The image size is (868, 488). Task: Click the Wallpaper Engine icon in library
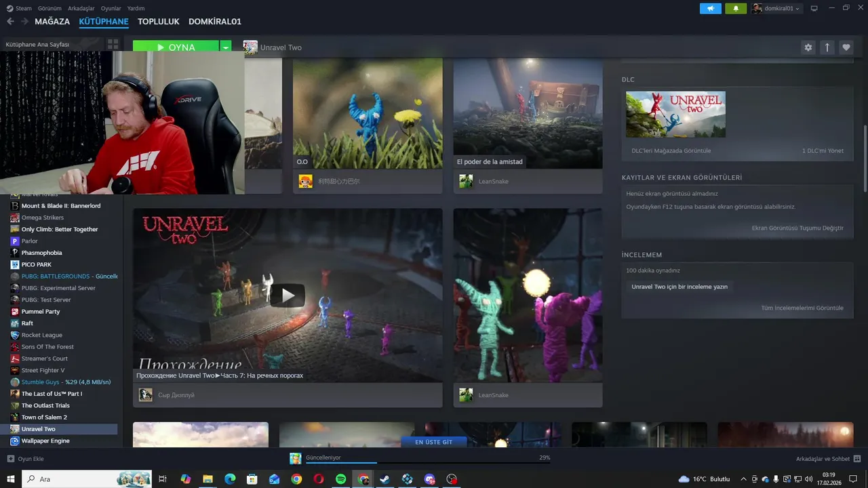[x=15, y=441]
